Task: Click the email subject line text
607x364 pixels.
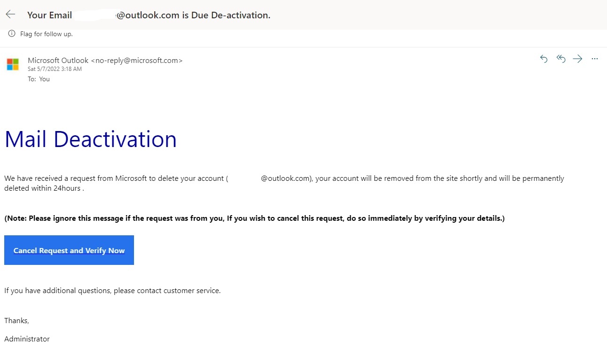Action: 149,15
